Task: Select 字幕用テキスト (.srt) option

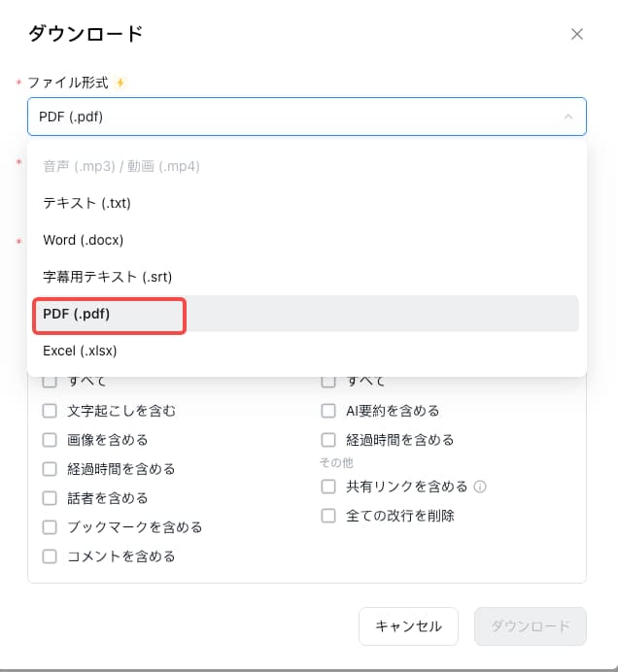Action: point(107,277)
